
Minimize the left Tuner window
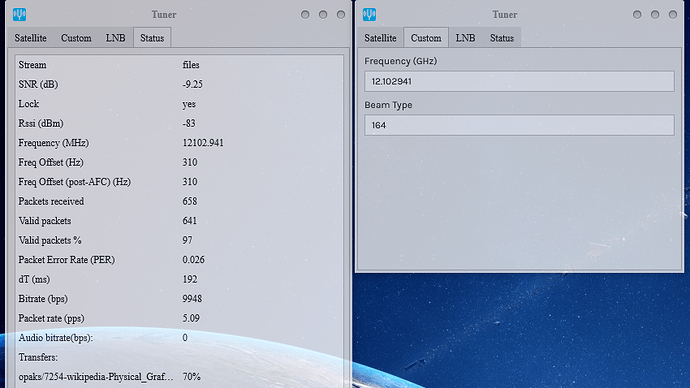305,15
